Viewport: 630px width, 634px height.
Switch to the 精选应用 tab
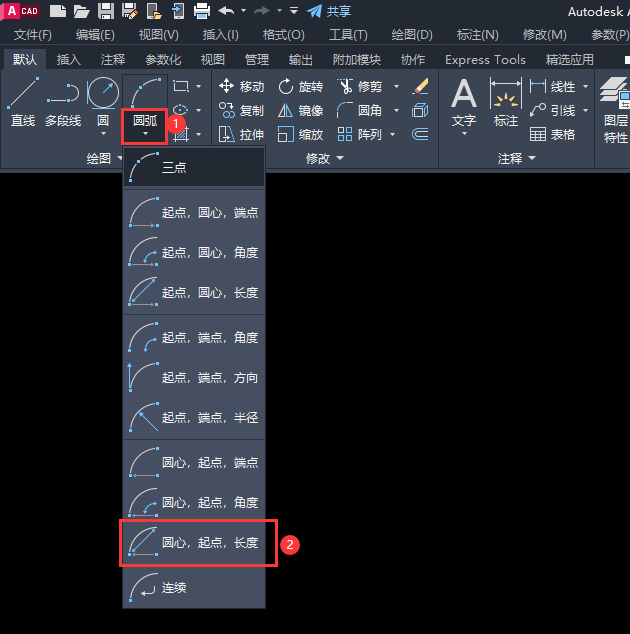click(x=569, y=60)
